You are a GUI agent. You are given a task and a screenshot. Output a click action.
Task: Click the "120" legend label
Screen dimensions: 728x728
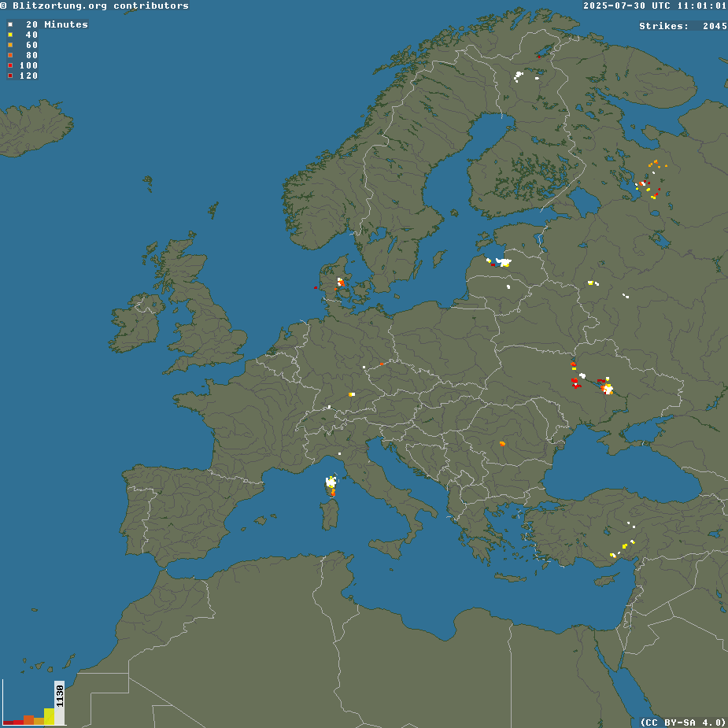(28, 76)
